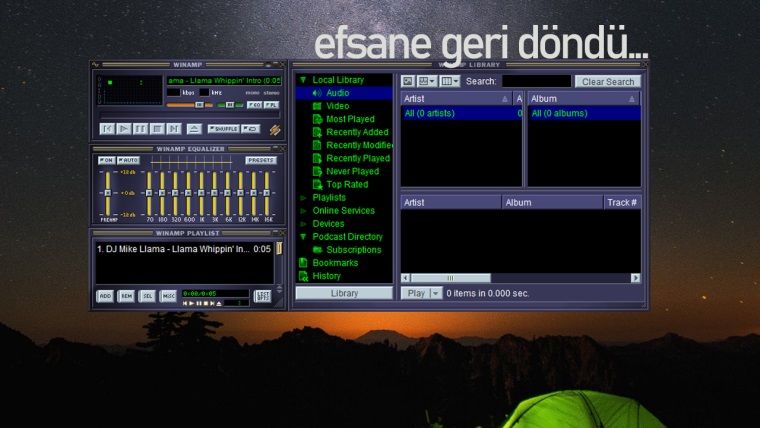This screenshot has width=760, height=428.
Task: Open Most Played smart view
Action: (x=350, y=119)
